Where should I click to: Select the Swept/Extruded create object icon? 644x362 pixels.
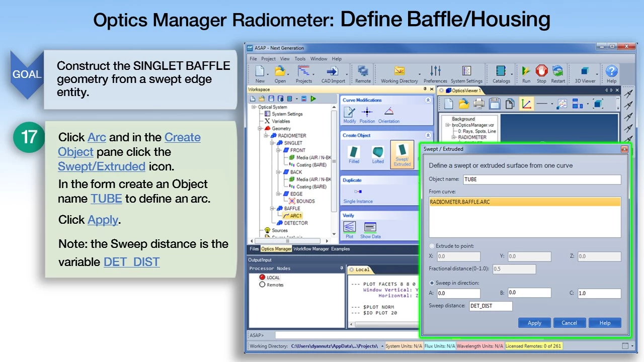tap(402, 154)
